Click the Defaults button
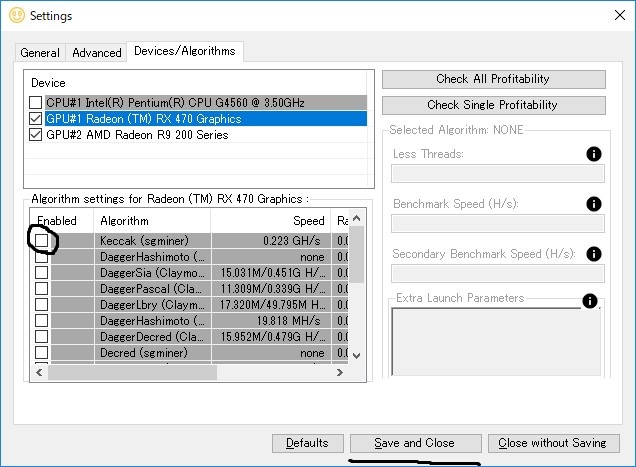This screenshot has height=467, width=636. (307, 443)
